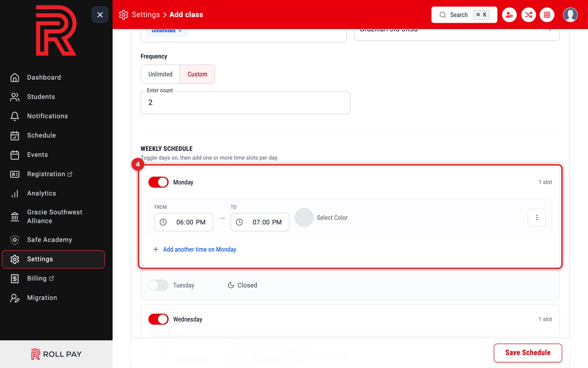Open the Migration page

click(x=42, y=298)
